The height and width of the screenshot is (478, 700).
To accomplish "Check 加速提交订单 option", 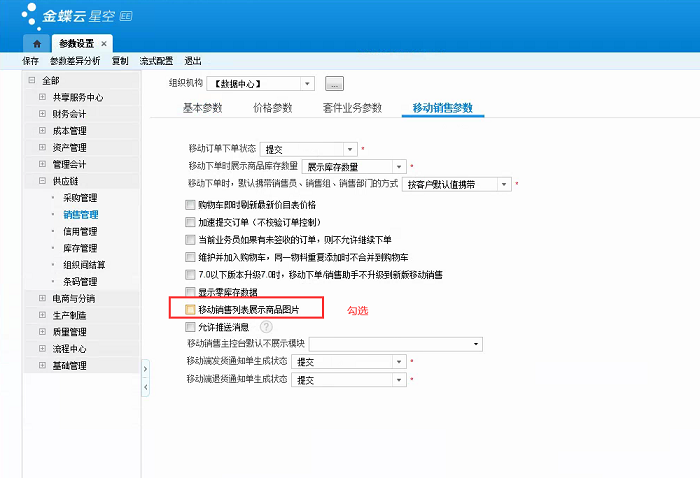I will [190, 222].
